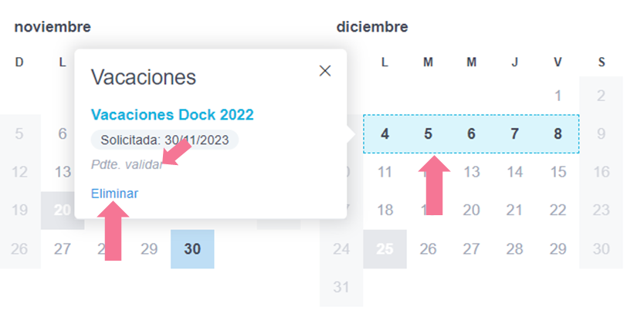Image resolution: width=644 pixels, height=317 pixels.
Task: Select November 30 highlighted day
Action: tap(192, 248)
